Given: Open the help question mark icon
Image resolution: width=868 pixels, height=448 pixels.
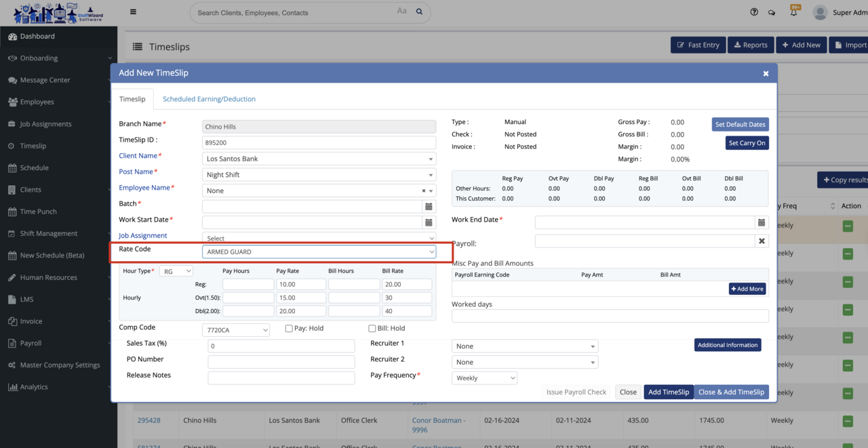Looking at the screenshot, I should (x=754, y=12).
